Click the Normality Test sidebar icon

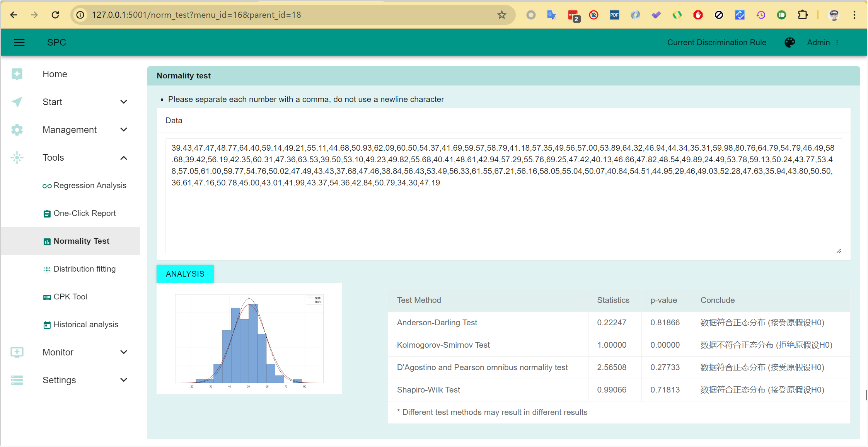tap(46, 241)
